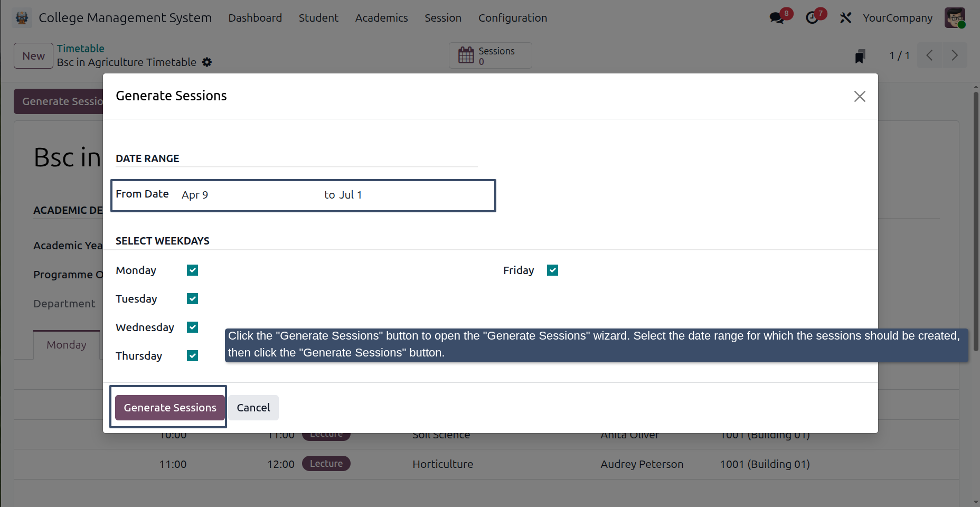Open the College Management System app icon
Screen dimensions: 980x507
click(22, 18)
